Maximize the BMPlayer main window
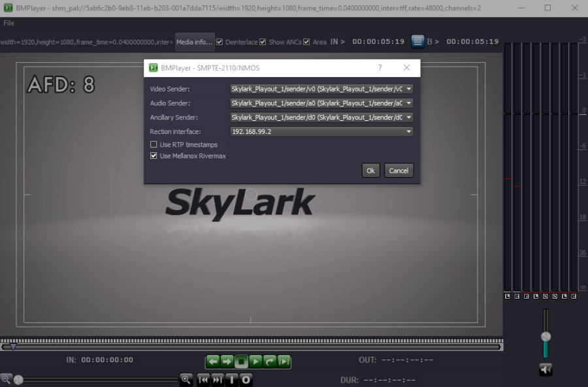Viewport: 588px width, 387px height. (x=548, y=8)
